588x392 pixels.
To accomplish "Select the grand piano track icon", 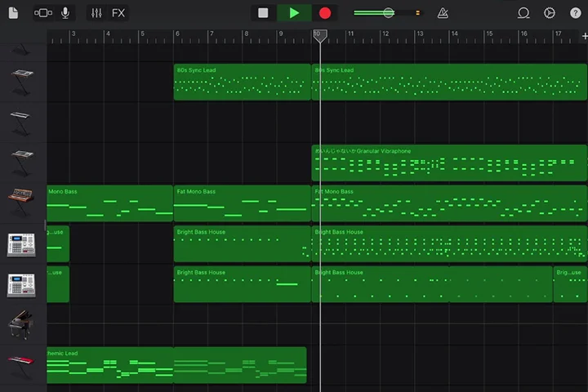I will [x=21, y=325].
